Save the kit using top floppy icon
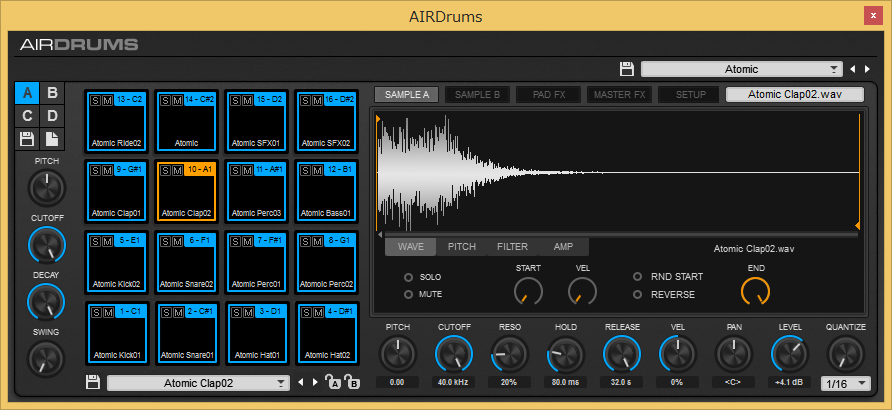 point(626,69)
